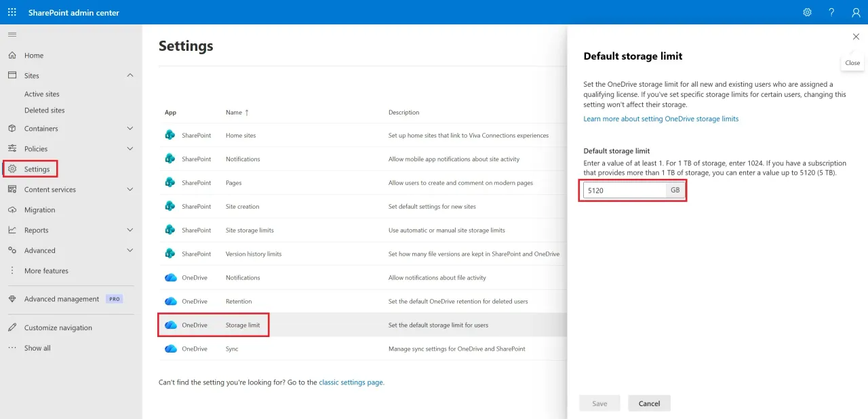Follow the classic settings page link
This screenshot has height=419, width=868.
(x=351, y=382)
